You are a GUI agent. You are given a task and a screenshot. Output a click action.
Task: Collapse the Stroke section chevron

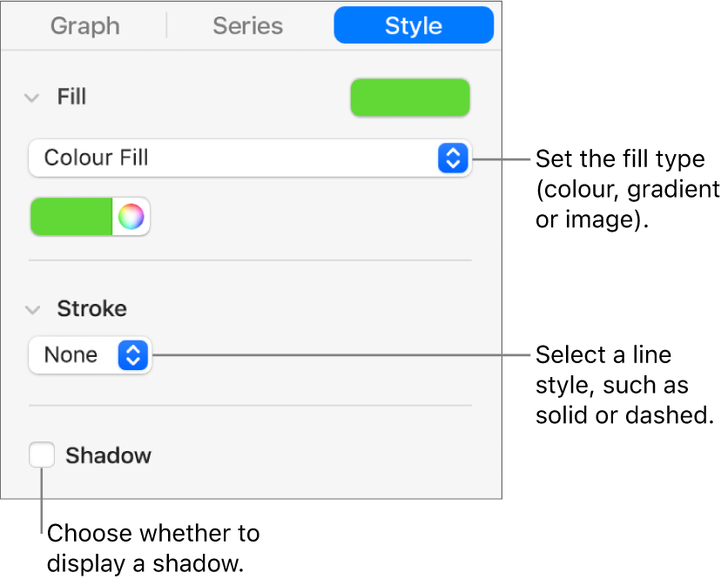pos(32,309)
